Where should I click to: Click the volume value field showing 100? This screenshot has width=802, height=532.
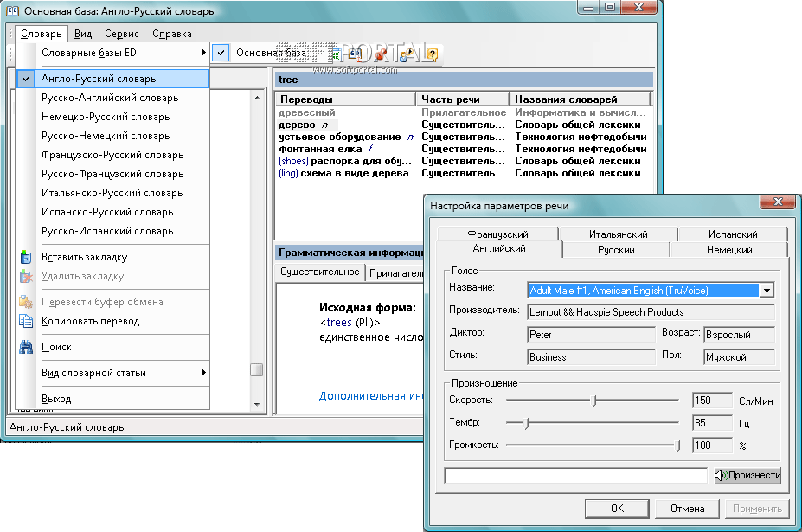coord(713,445)
